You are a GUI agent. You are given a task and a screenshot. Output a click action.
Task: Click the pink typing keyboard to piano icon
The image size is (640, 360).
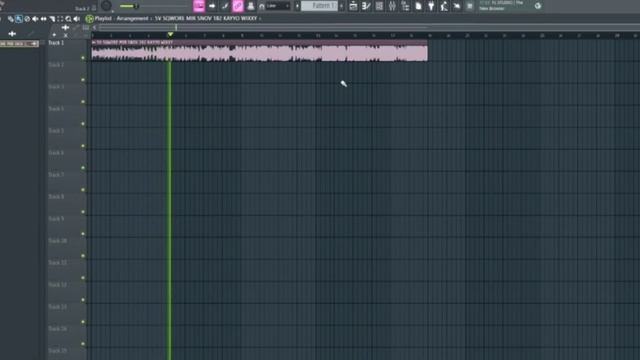(x=199, y=6)
